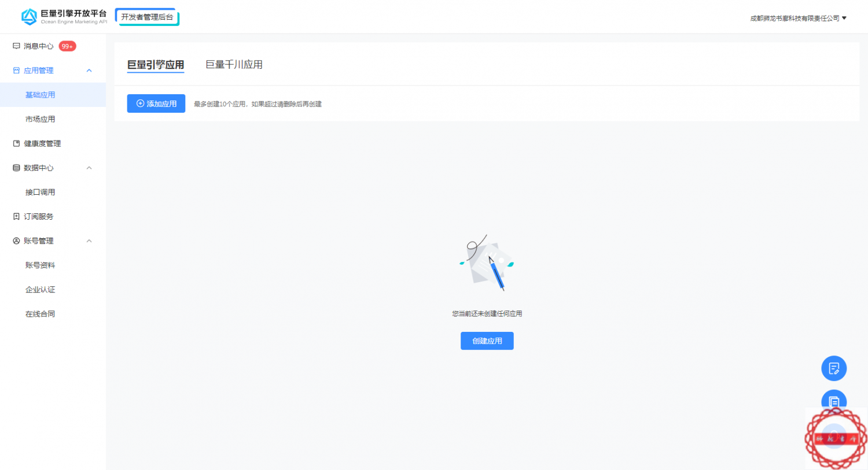Open the feedback edit floating button
Screen dimensions: 868x470
coord(834,368)
